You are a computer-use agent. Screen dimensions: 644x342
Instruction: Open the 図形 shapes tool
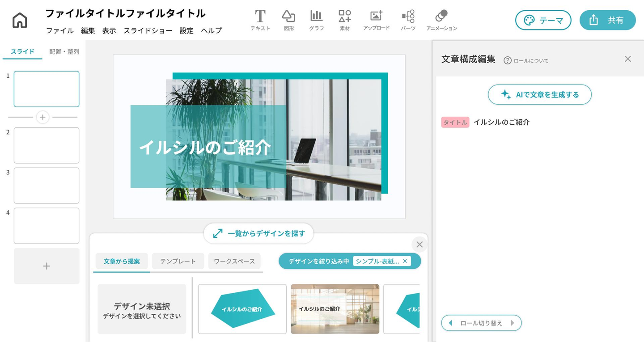pos(288,21)
